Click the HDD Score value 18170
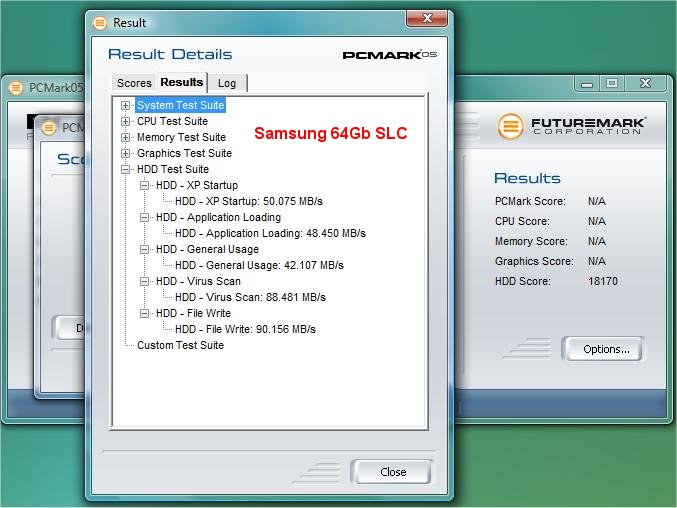The image size is (677, 508). coord(603,281)
